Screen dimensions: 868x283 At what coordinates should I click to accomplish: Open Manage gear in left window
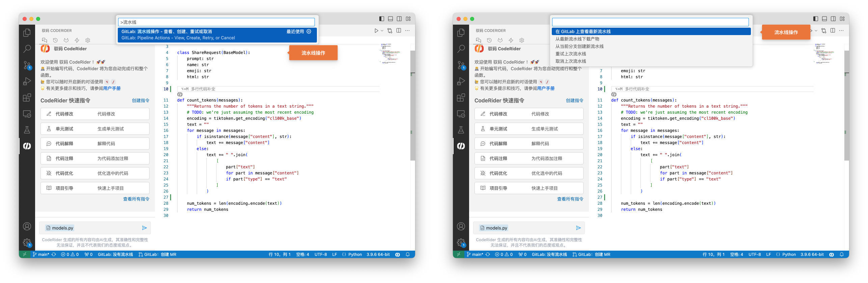27,243
